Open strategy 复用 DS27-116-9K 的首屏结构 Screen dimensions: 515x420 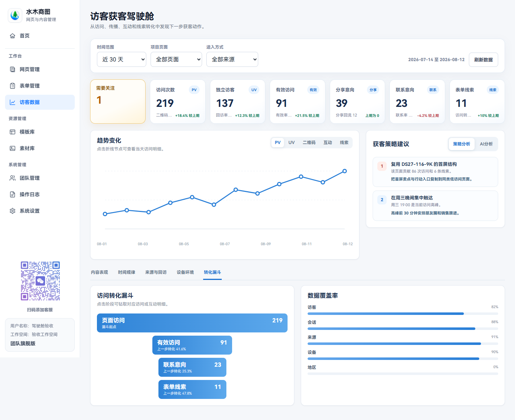435,172
